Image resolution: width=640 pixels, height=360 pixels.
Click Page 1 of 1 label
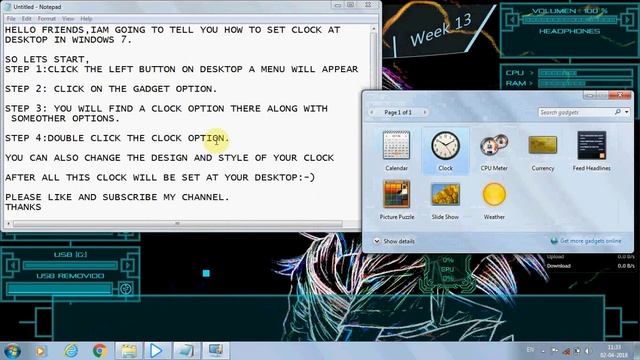[x=398, y=112]
